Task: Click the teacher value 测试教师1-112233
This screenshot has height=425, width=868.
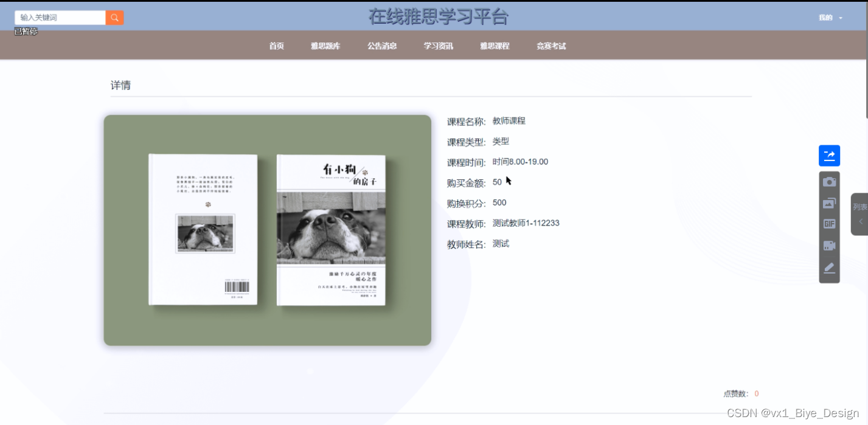Action: click(526, 223)
